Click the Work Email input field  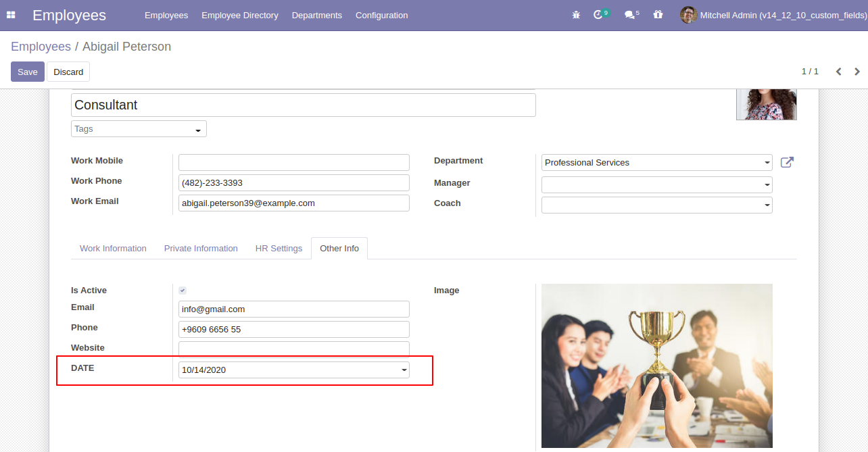click(294, 203)
